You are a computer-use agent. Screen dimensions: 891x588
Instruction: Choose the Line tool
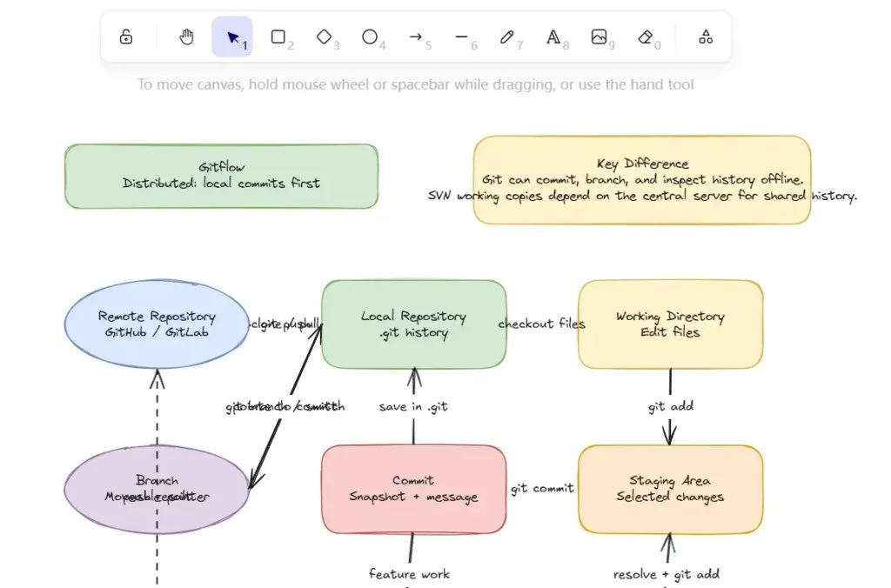(x=462, y=37)
